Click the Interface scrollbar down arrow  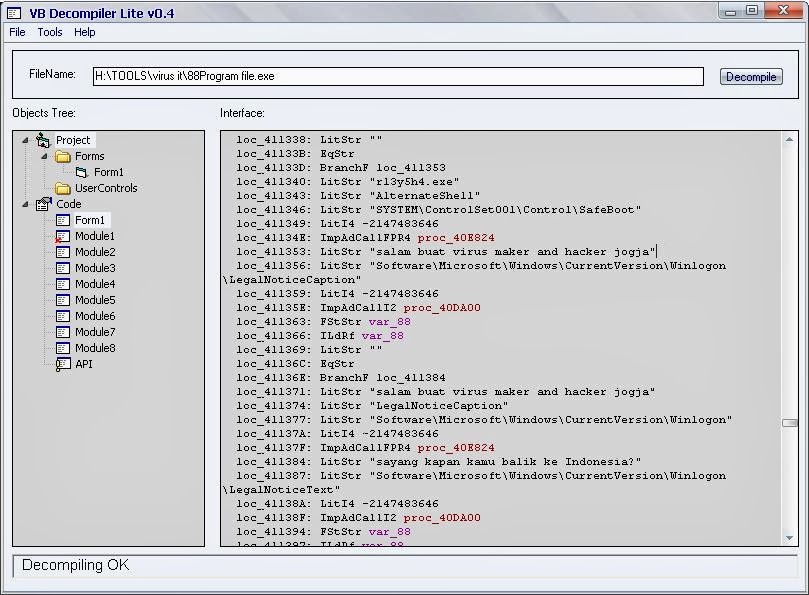[x=789, y=538]
